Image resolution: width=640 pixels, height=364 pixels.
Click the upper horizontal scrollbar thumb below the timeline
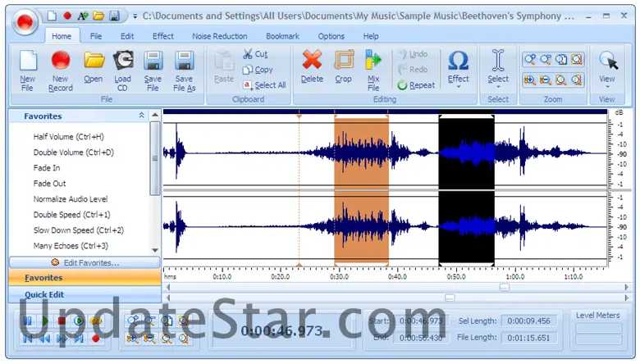pyautogui.click(x=505, y=288)
